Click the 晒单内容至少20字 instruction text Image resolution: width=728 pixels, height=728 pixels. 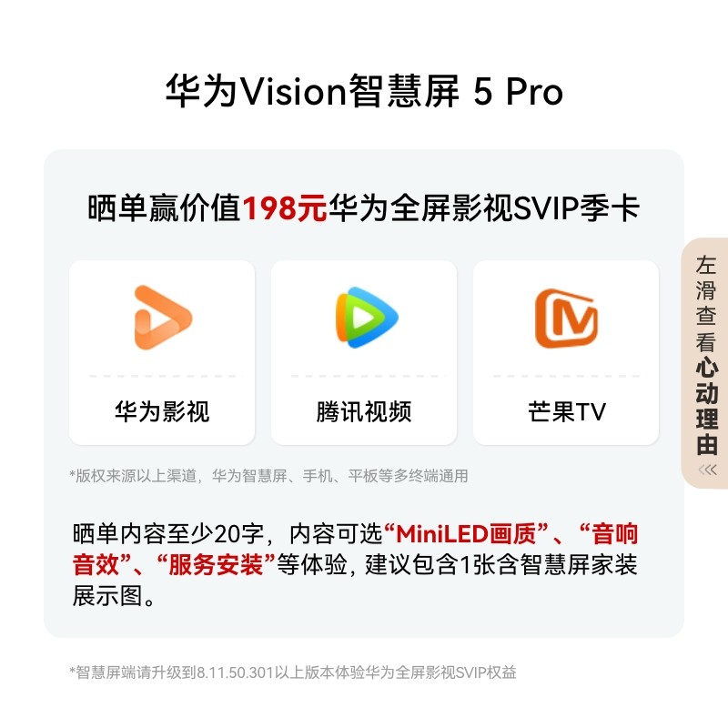168,534
